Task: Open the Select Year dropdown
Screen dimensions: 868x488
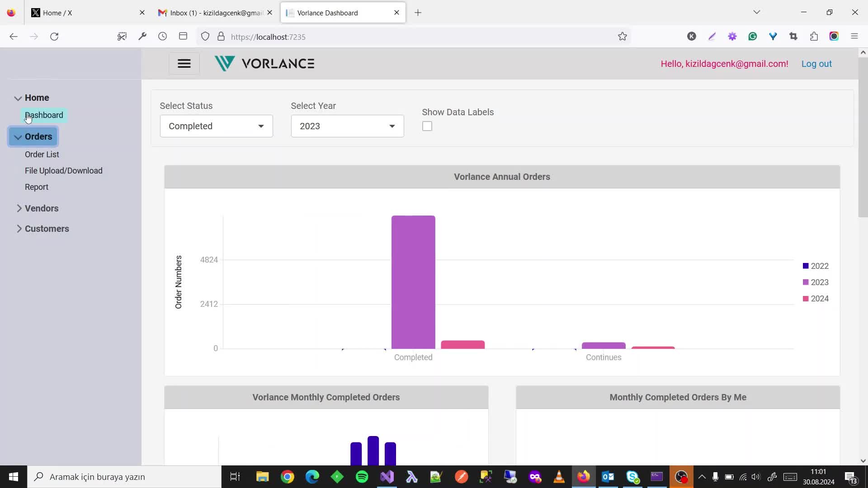Action: 346,126
